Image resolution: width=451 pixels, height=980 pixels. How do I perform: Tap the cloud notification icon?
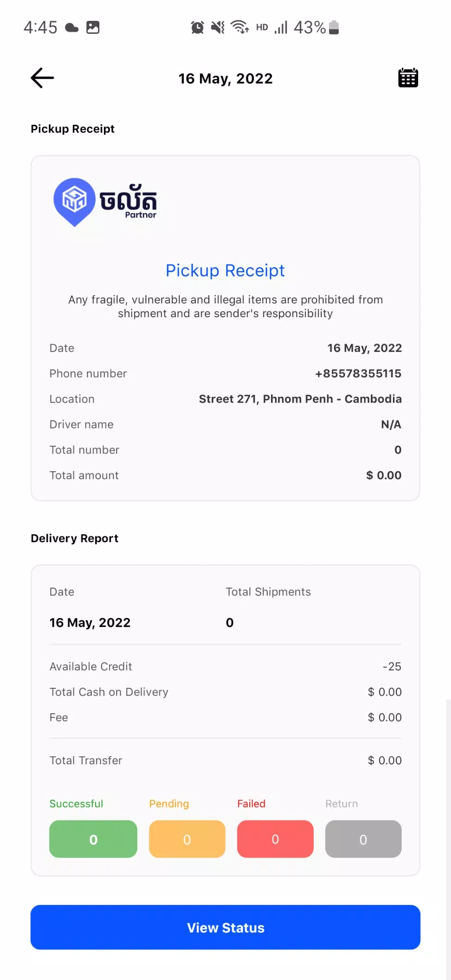71,28
